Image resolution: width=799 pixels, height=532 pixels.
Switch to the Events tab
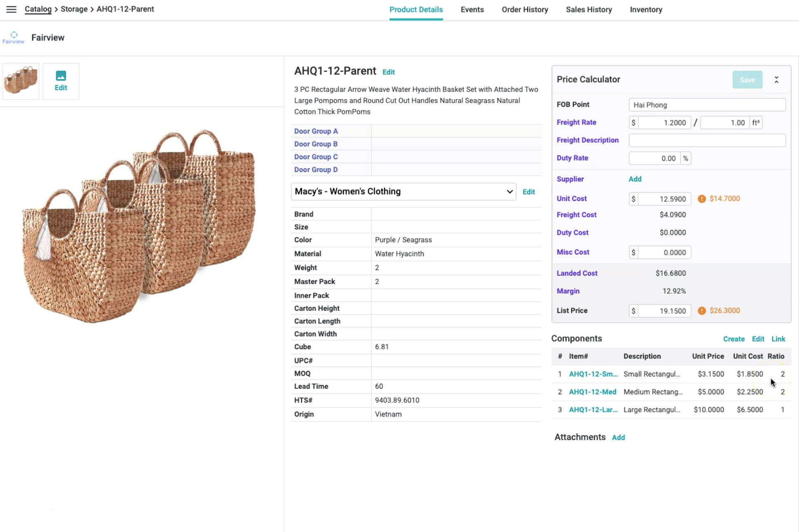[x=472, y=9]
